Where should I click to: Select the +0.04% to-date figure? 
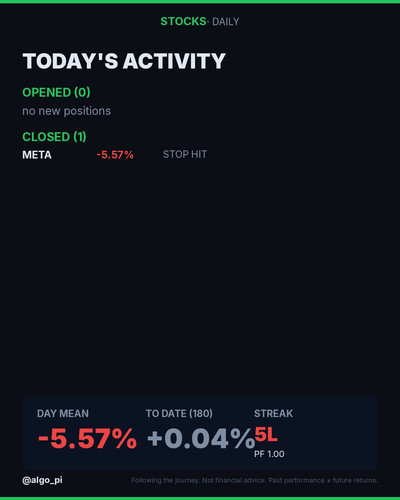point(201,438)
